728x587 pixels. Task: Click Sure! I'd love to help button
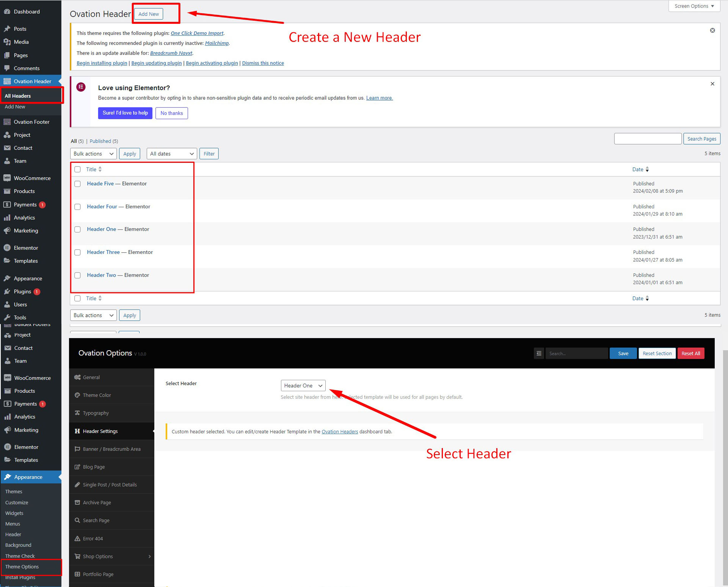tap(125, 113)
